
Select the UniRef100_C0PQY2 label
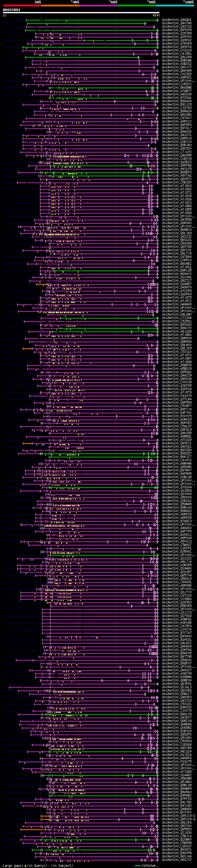point(177,84)
